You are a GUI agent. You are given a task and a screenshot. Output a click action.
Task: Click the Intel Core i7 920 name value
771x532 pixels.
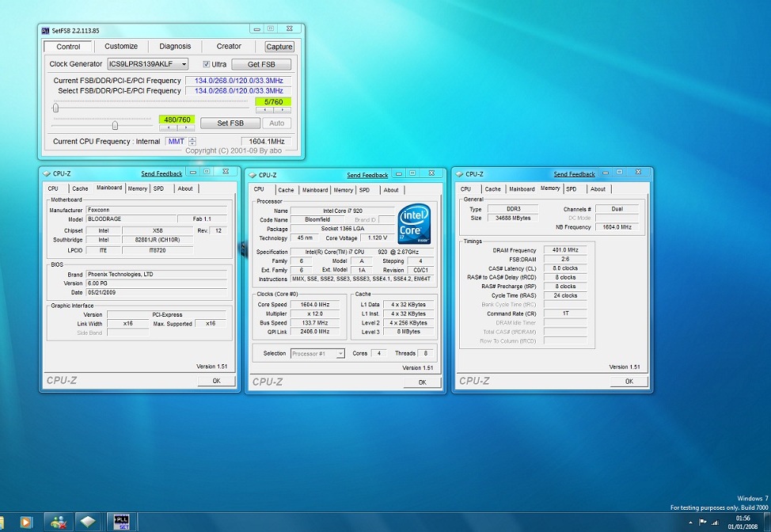coord(342,211)
